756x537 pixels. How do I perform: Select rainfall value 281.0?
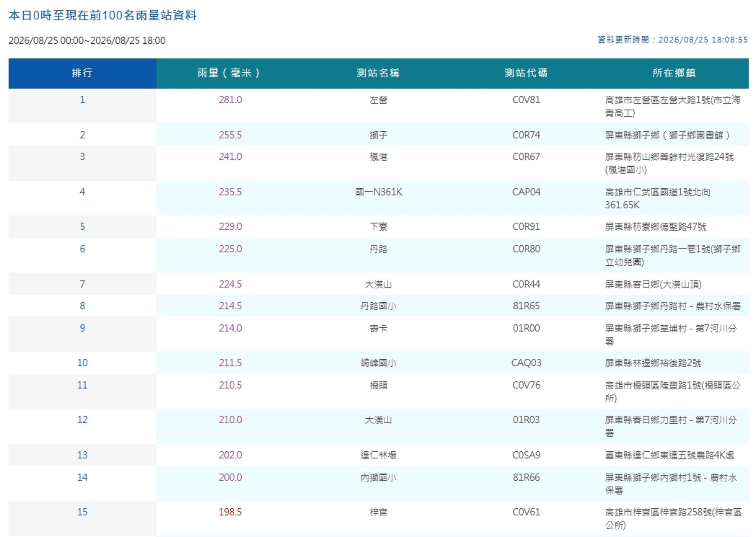click(x=230, y=99)
